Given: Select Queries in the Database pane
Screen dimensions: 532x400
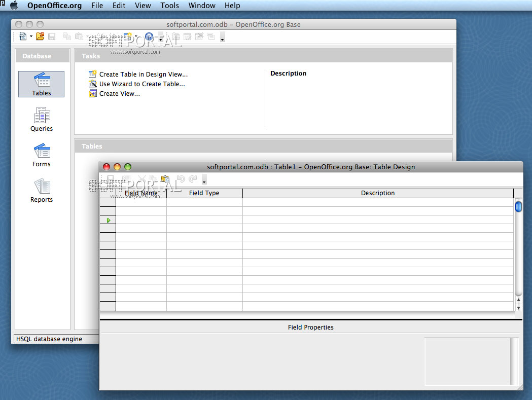Looking at the screenshot, I should (42, 120).
